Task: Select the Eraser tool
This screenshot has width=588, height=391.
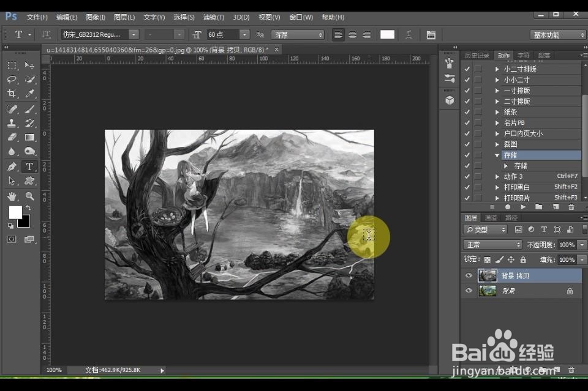Action: click(12, 137)
